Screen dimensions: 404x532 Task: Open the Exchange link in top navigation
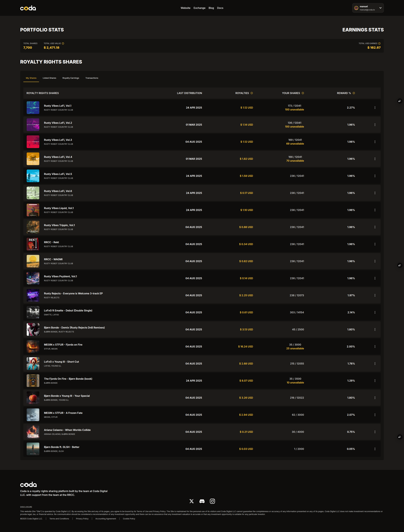199,8
